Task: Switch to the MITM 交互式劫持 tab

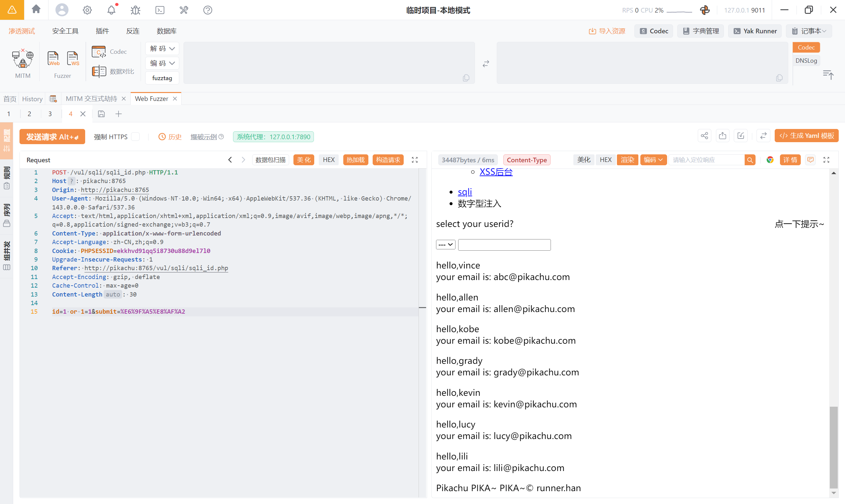Action: [x=91, y=99]
